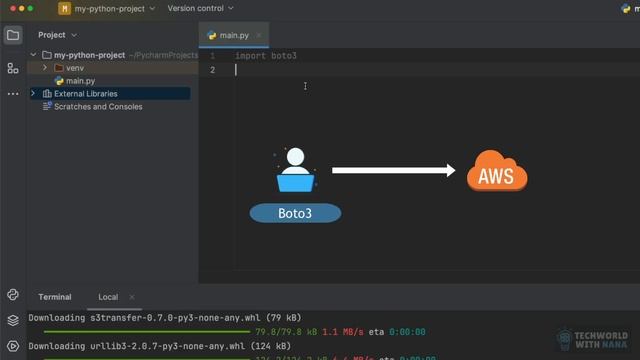Open the my-python-project dropdown in title bar
640x360 pixels.
[114, 8]
